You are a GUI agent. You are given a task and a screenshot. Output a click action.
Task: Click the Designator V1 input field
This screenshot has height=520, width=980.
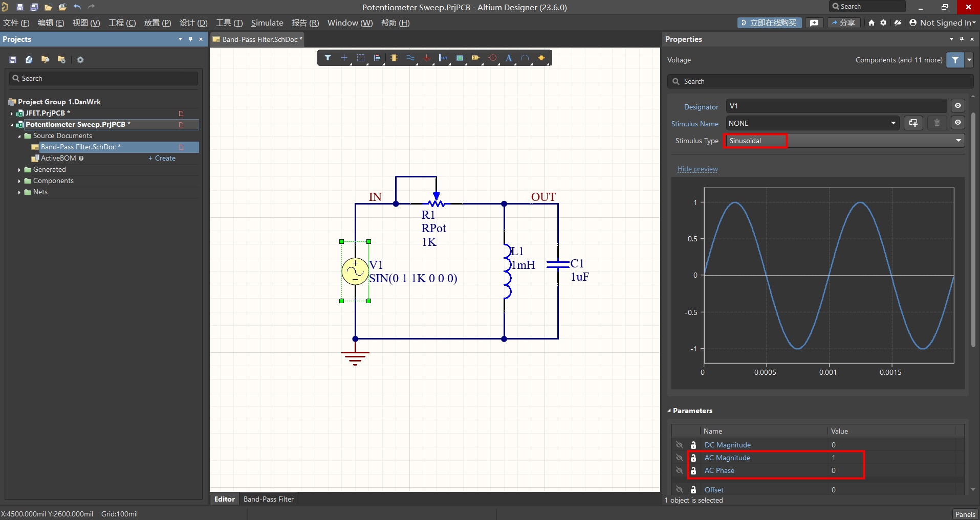[836, 106]
